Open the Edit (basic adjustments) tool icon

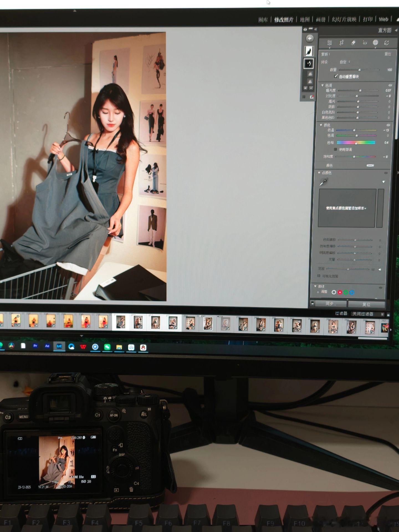click(329, 43)
